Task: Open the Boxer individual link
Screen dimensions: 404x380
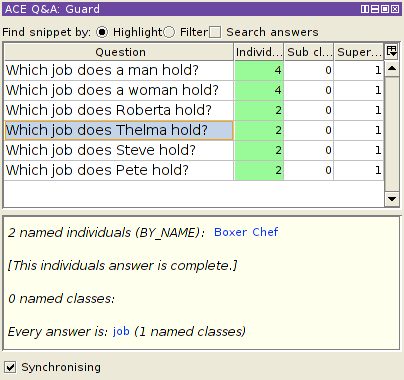Action: point(231,232)
